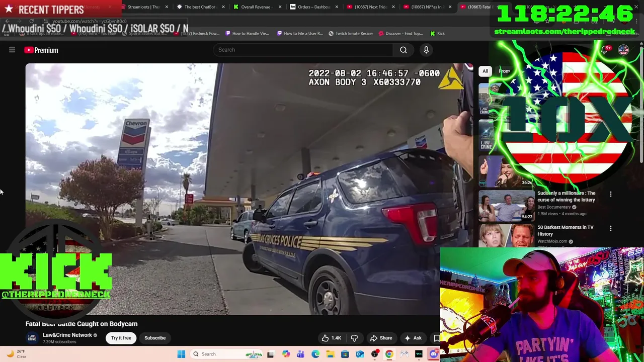The image size is (644, 362).
Task: Close the Overall Revenue tab
Action: click(x=280, y=7)
